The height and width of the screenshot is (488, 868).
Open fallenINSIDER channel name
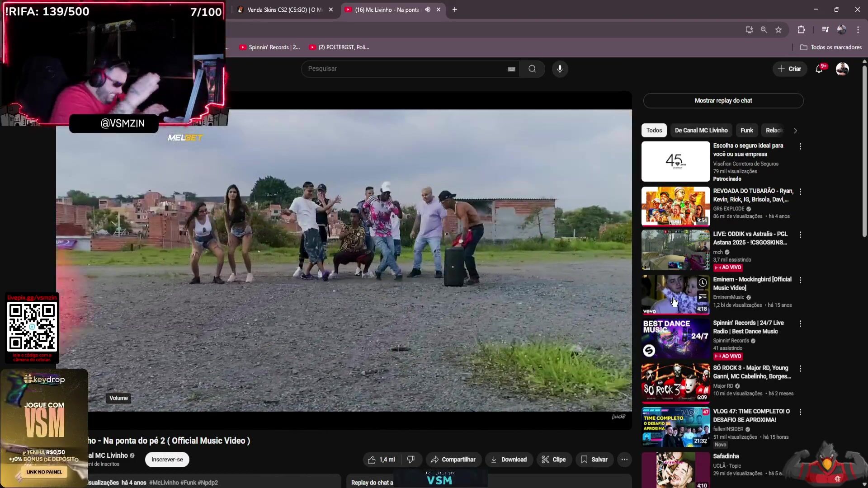pos(728,429)
